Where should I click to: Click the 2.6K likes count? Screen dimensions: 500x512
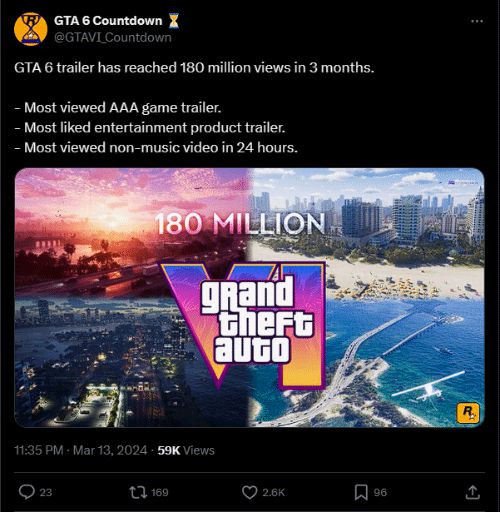coord(273,492)
